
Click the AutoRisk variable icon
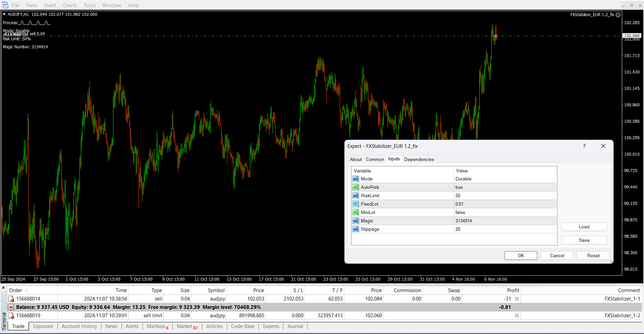pyautogui.click(x=356, y=187)
